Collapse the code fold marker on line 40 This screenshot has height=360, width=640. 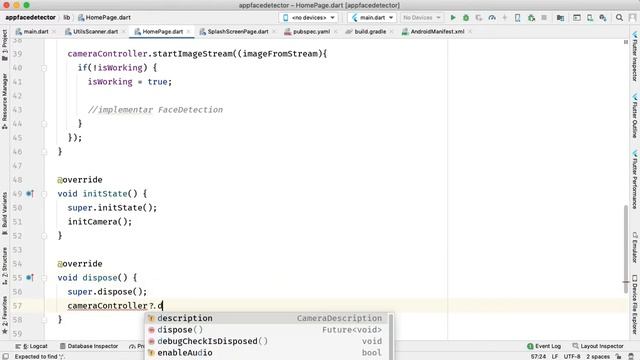pos(44,68)
